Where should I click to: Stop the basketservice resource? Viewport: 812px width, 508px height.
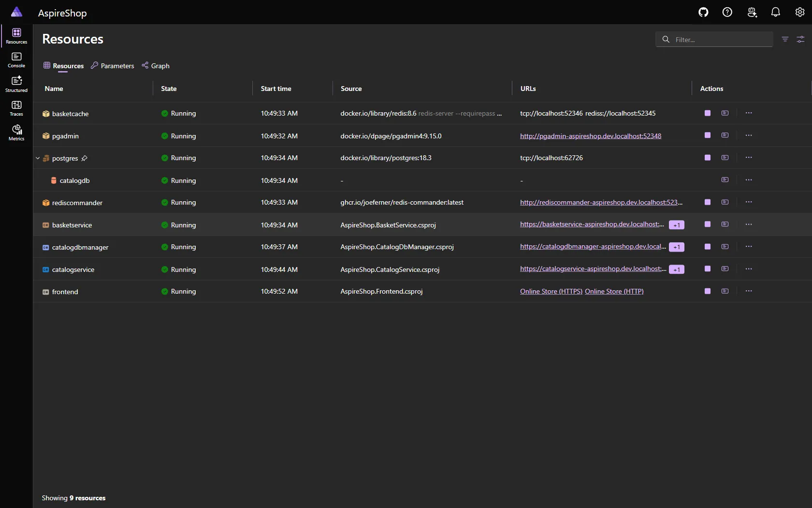[708, 224]
